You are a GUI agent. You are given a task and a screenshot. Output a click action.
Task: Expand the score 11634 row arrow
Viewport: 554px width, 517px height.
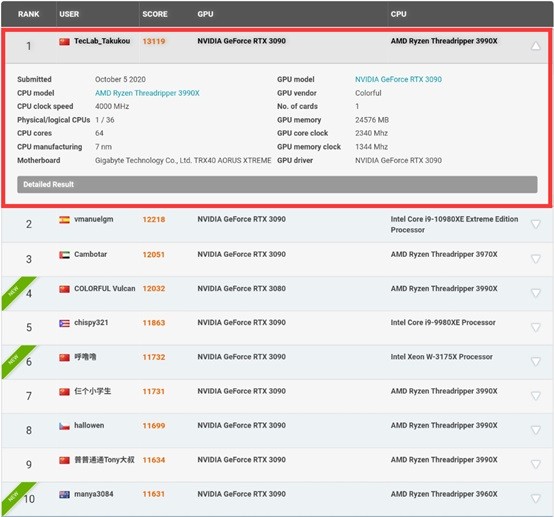(x=536, y=464)
